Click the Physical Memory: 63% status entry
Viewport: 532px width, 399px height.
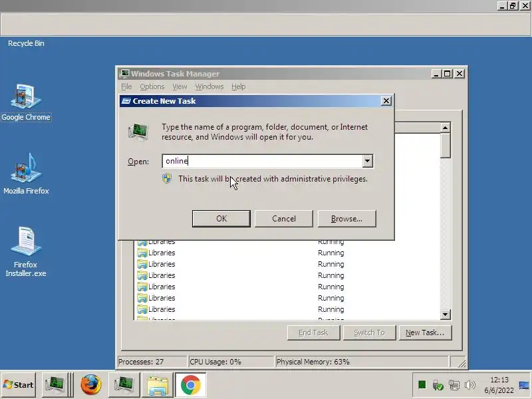(361, 362)
